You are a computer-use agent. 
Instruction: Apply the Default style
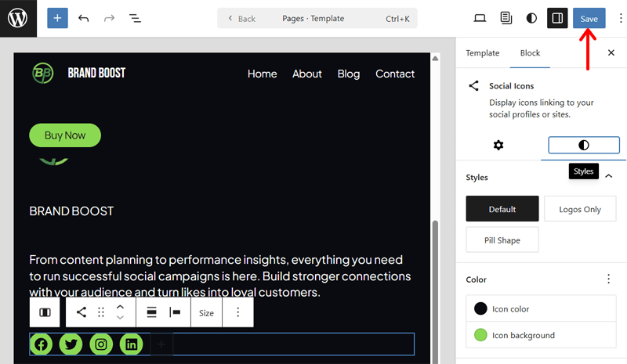point(502,209)
